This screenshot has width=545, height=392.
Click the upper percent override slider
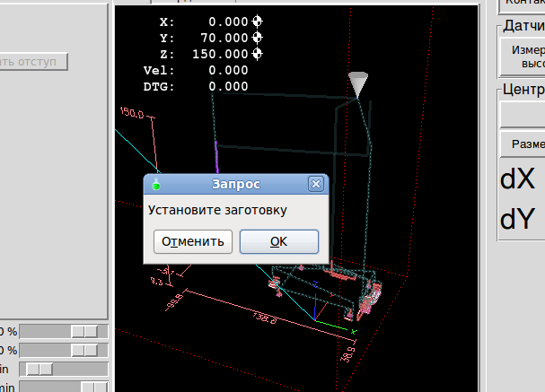(63, 332)
